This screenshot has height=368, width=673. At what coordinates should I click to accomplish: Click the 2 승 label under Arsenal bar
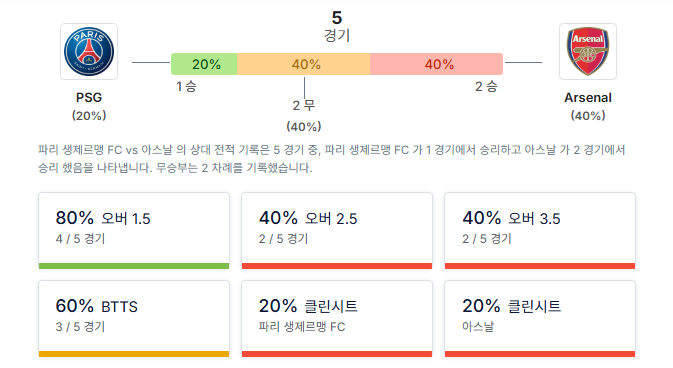486,86
